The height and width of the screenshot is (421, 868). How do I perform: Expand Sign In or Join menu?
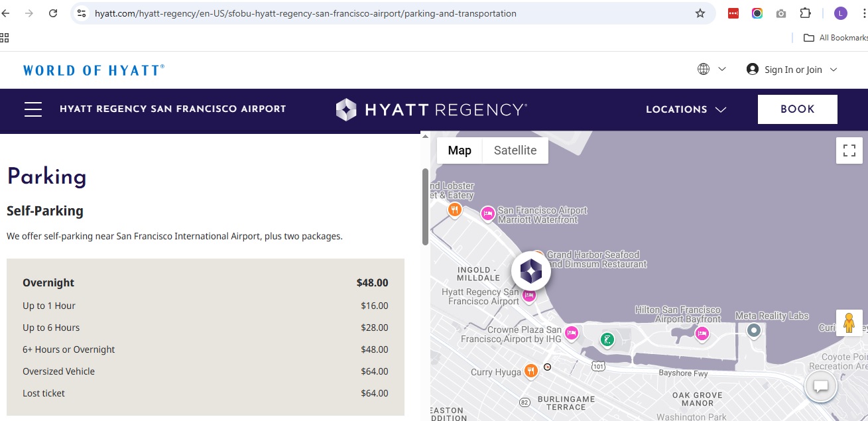(792, 69)
